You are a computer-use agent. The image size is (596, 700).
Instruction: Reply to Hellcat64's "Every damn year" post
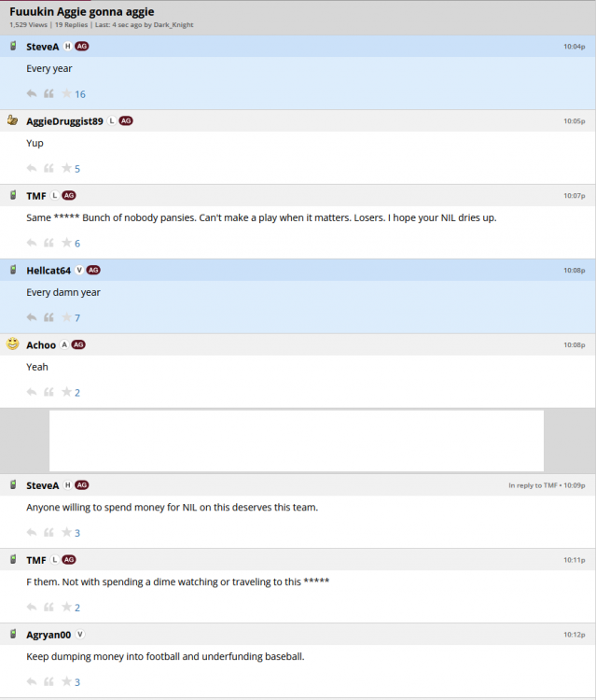(32, 317)
